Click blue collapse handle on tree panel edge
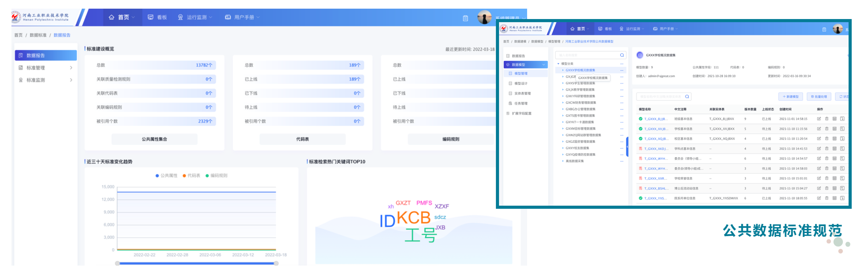 pyautogui.click(x=627, y=147)
